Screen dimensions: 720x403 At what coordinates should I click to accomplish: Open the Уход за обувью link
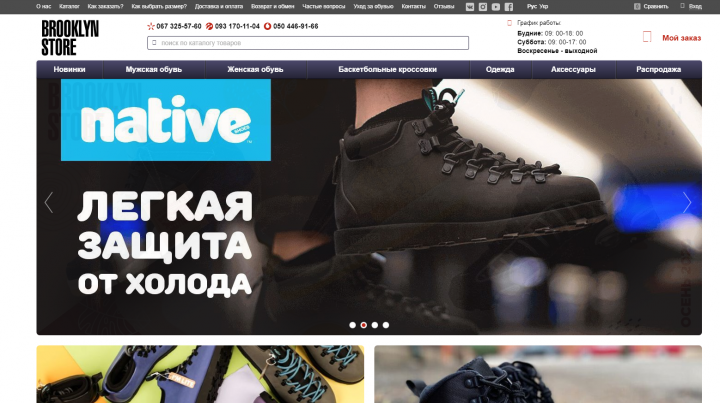[x=373, y=6]
